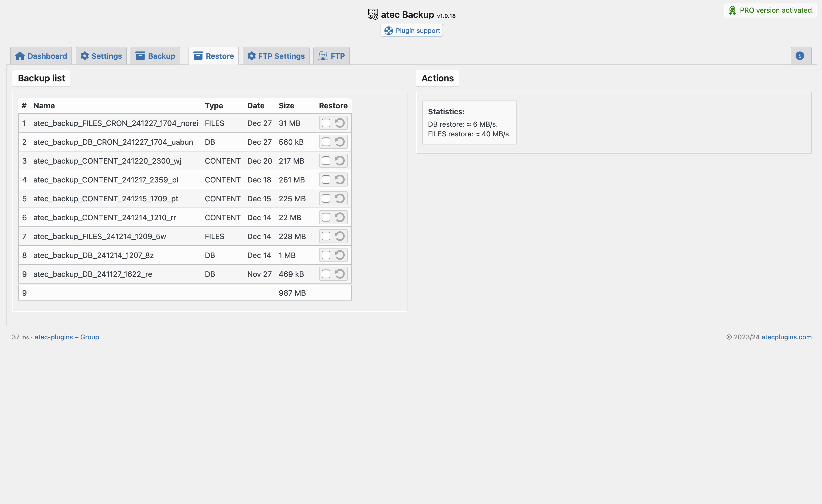Image resolution: width=822 pixels, height=504 pixels.
Task: Click the 217 MB size cell
Action: click(x=291, y=161)
